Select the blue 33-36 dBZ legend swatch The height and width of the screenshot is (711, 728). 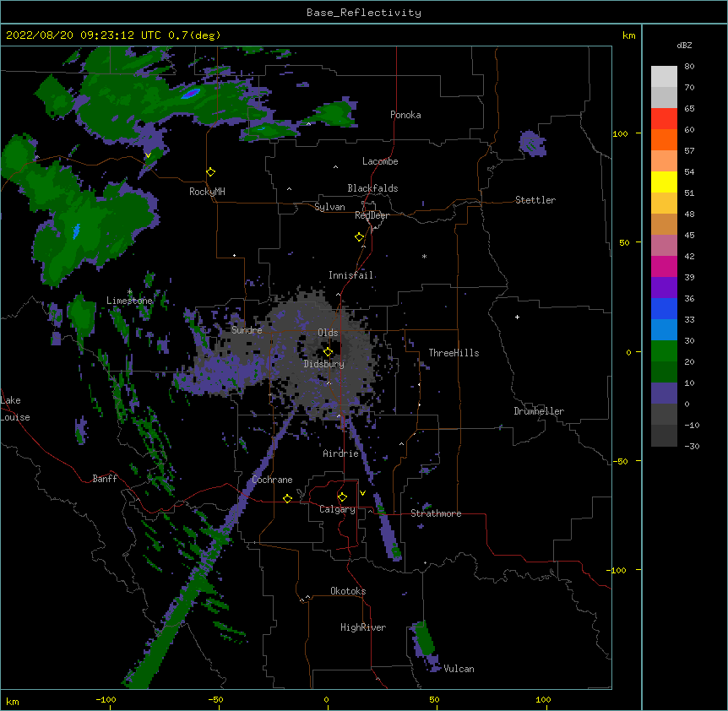pyautogui.click(x=664, y=308)
